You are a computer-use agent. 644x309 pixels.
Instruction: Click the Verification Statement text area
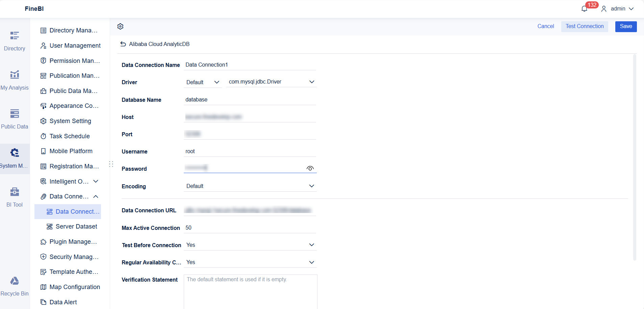(x=250, y=292)
